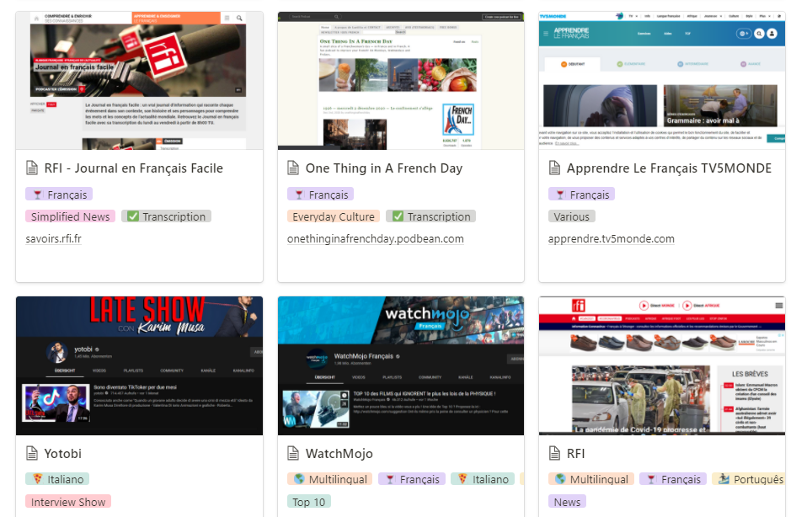The width and height of the screenshot is (812, 517).
Task: Click the page icon beside RFI - Journal en Français Facile
Action: 32,168
